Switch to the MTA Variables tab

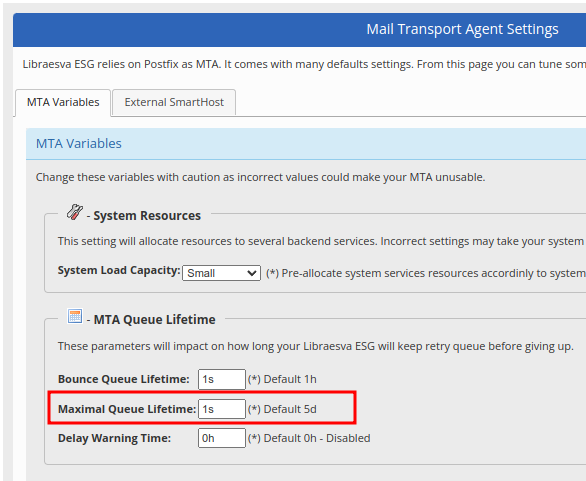coord(63,102)
